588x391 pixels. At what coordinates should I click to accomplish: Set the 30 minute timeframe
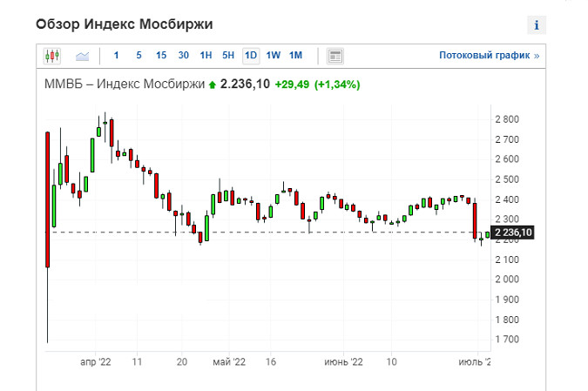pos(184,56)
